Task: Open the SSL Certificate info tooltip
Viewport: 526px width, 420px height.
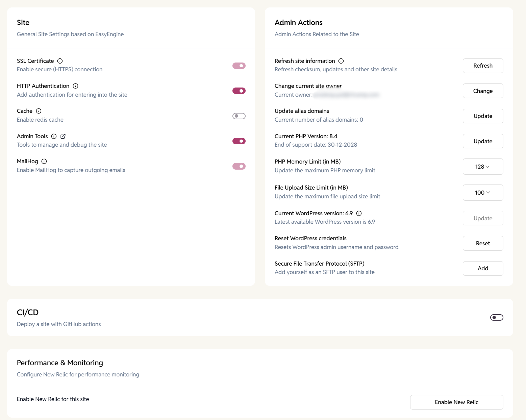Action: click(x=60, y=61)
